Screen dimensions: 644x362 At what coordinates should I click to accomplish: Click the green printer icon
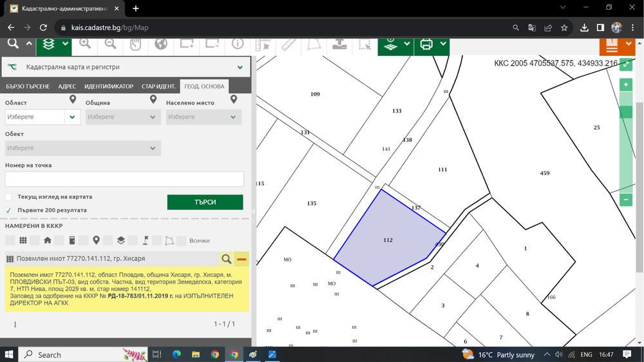tap(426, 44)
